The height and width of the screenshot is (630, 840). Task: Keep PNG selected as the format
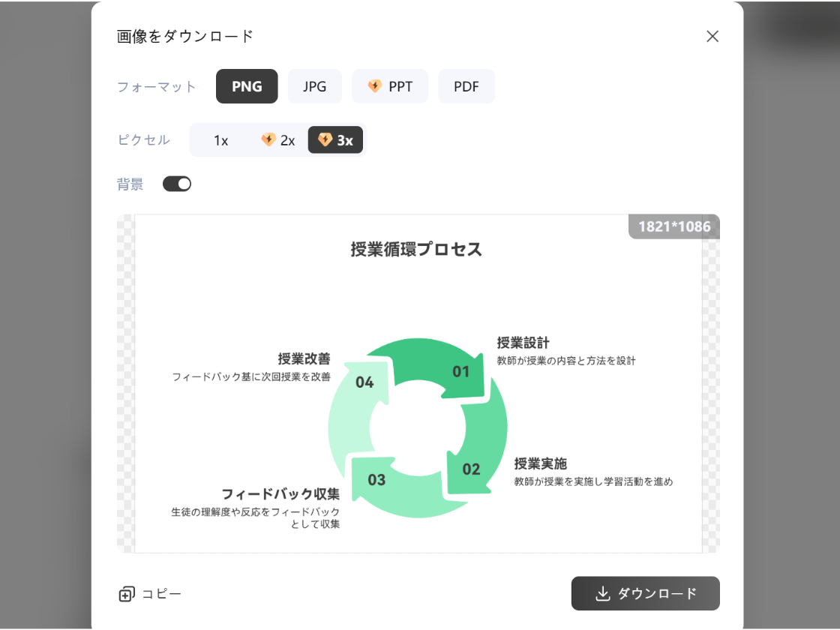[247, 86]
